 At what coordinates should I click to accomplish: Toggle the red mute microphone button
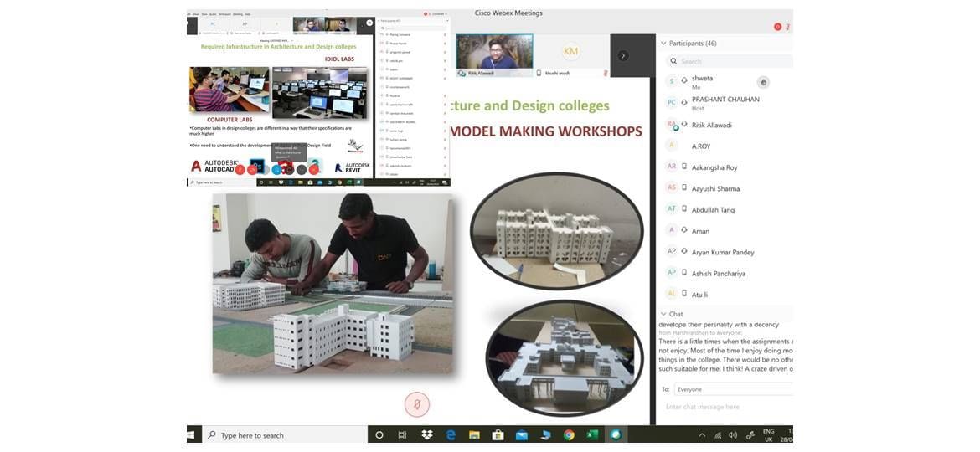[417, 404]
